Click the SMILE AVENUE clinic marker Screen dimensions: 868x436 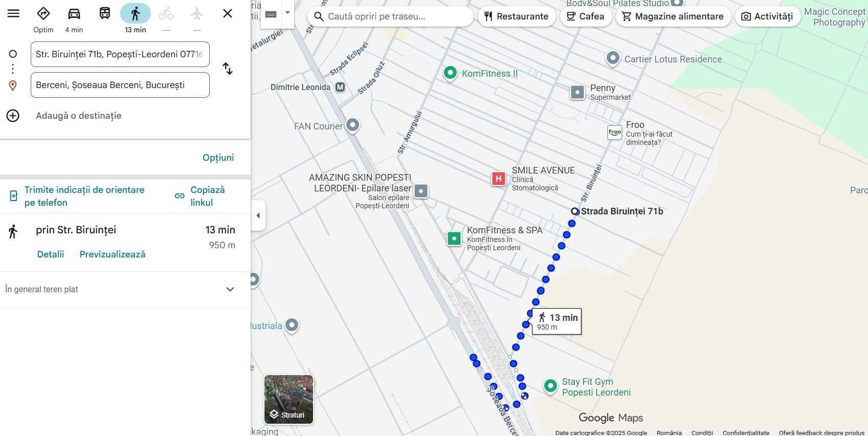498,179
